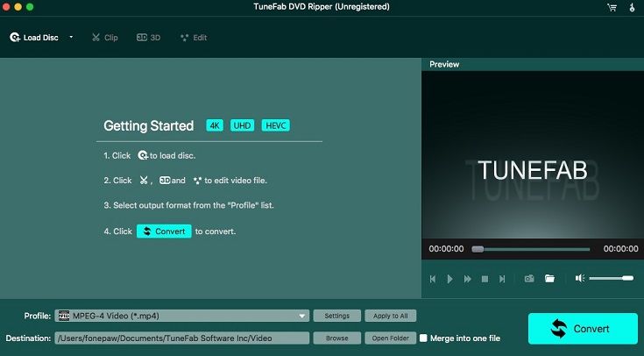Skip to next chapter in preview

pyautogui.click(x=502, y=279)
